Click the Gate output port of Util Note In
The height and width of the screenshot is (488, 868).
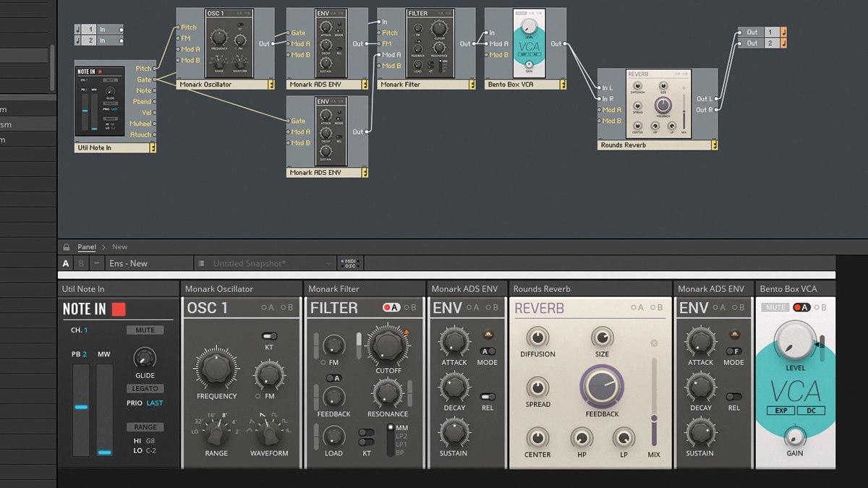click(155, 80)
